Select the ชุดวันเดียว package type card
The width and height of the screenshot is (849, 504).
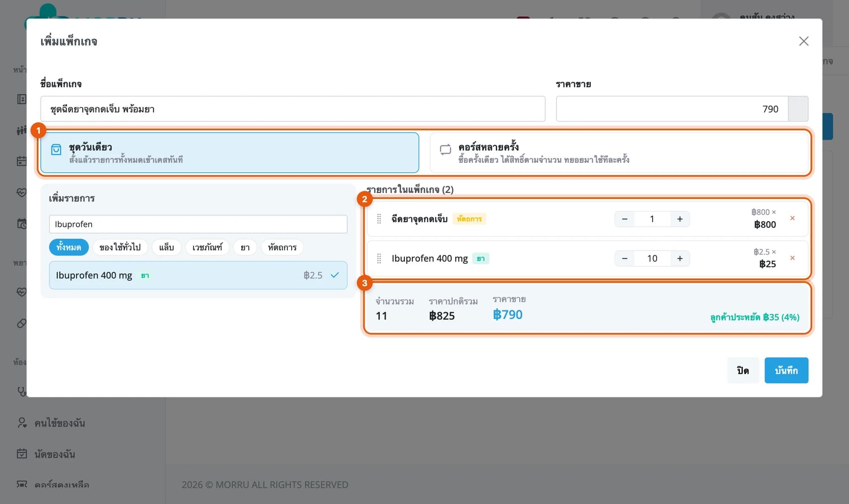(x=230, y=153)
